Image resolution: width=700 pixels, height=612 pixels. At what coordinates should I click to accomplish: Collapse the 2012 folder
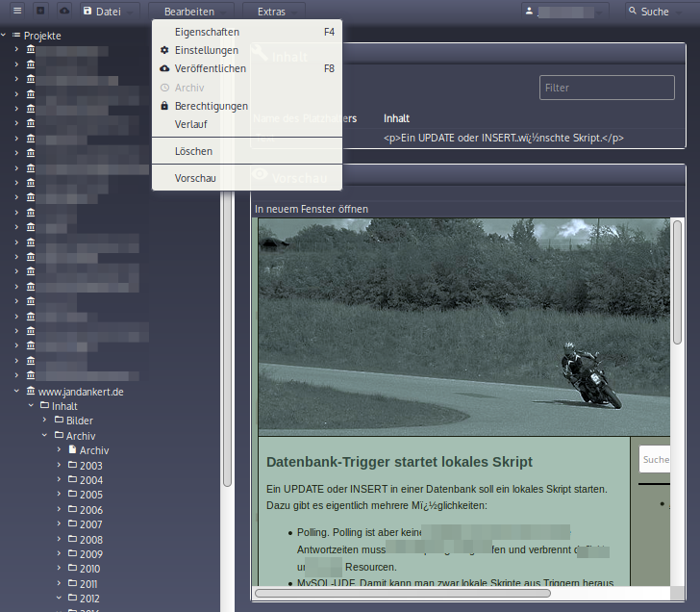pos(59,598)
